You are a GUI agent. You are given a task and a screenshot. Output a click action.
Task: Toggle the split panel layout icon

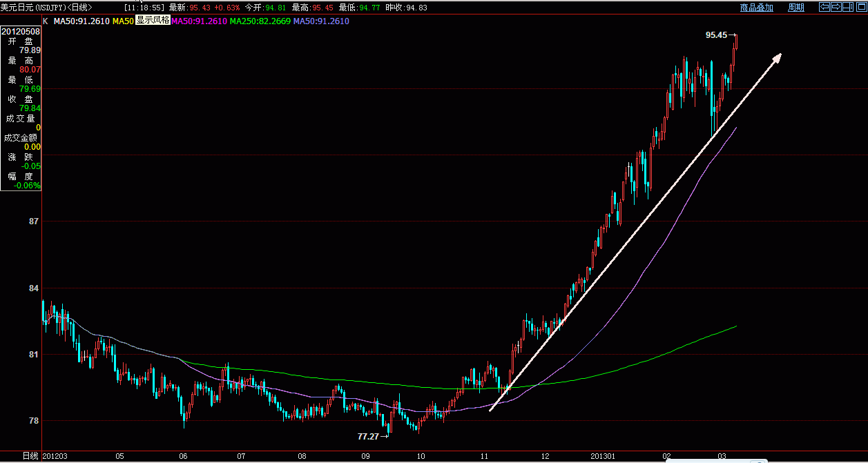848,7
